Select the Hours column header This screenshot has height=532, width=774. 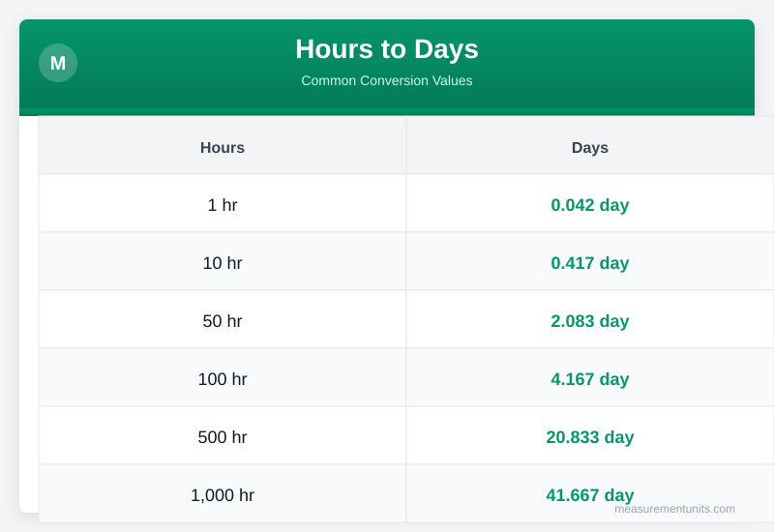pyautogui.click(x=223, y=145)
